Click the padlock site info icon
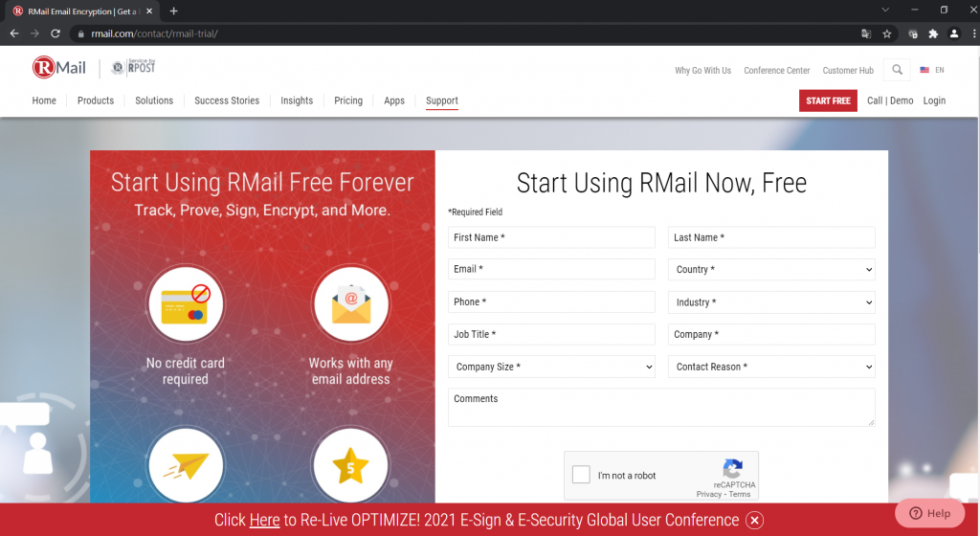The height and width of the screenshot is (536, 980). pyautogui.click(x=80, y=33)
